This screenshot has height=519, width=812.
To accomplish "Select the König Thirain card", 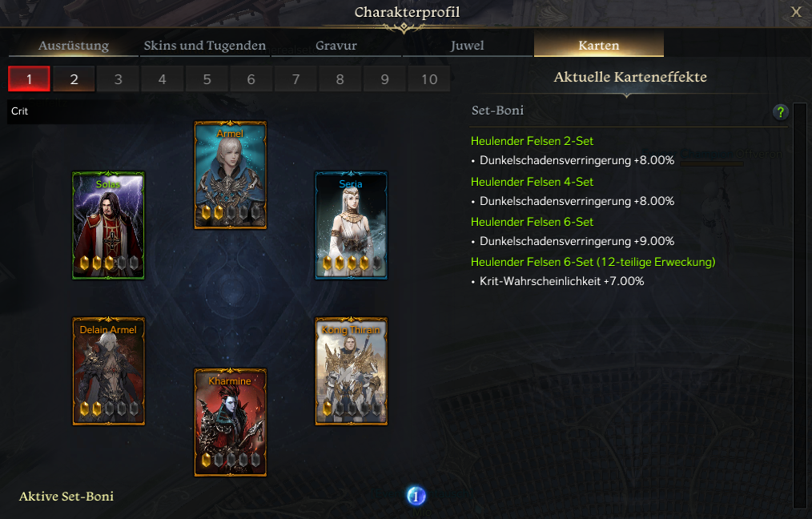I will tap(351, 372).
